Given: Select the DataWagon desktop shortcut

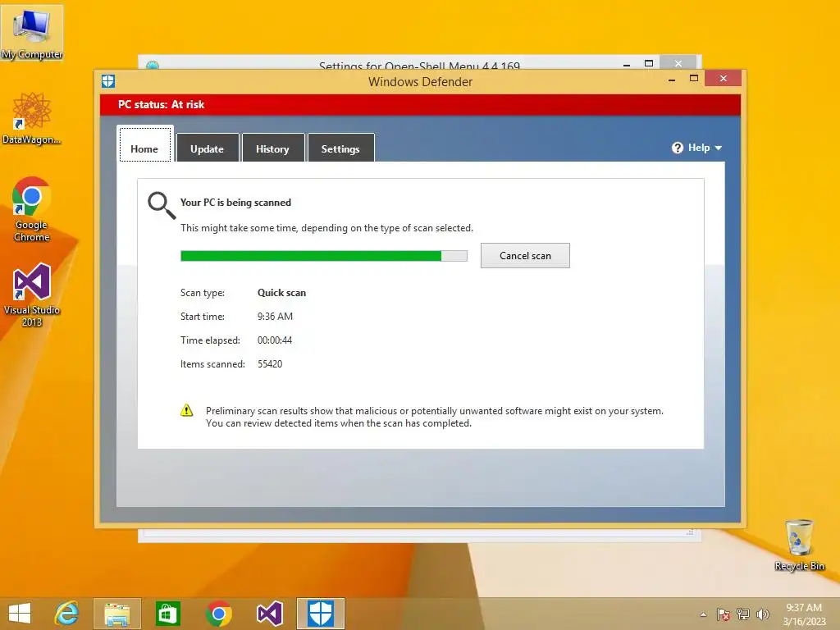Looking at the screenshot, I should tap(31, 118).
